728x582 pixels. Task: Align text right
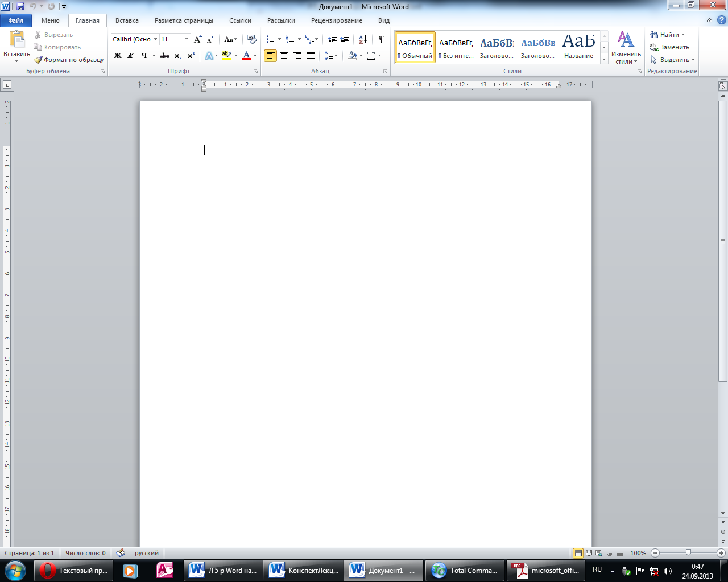(297, 56)
